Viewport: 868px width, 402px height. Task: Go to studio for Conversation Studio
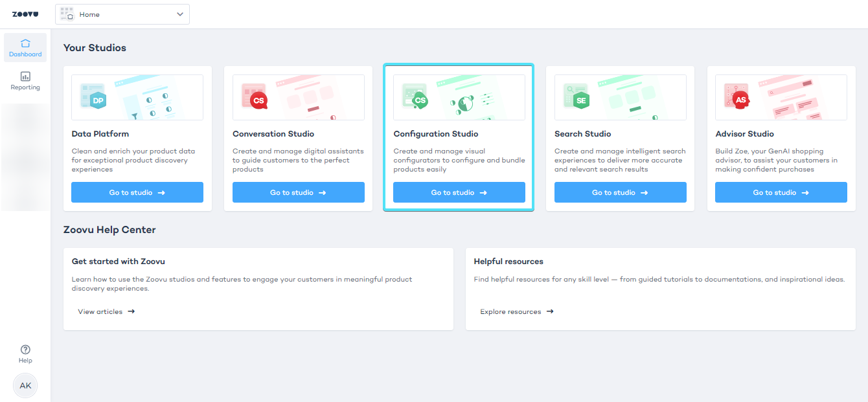point(298,192)
